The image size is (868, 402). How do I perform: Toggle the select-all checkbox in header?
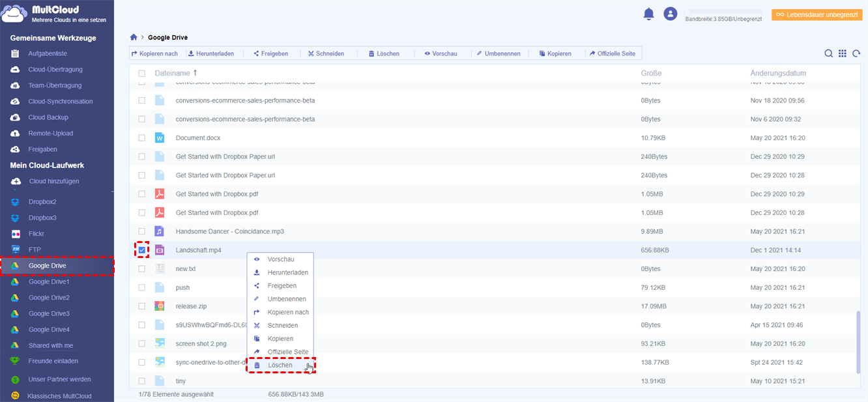point(142,74)
